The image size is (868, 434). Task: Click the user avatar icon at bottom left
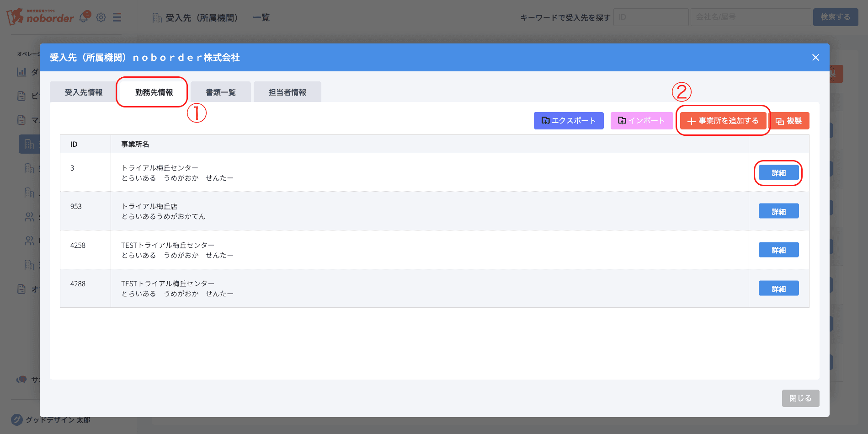17,419
